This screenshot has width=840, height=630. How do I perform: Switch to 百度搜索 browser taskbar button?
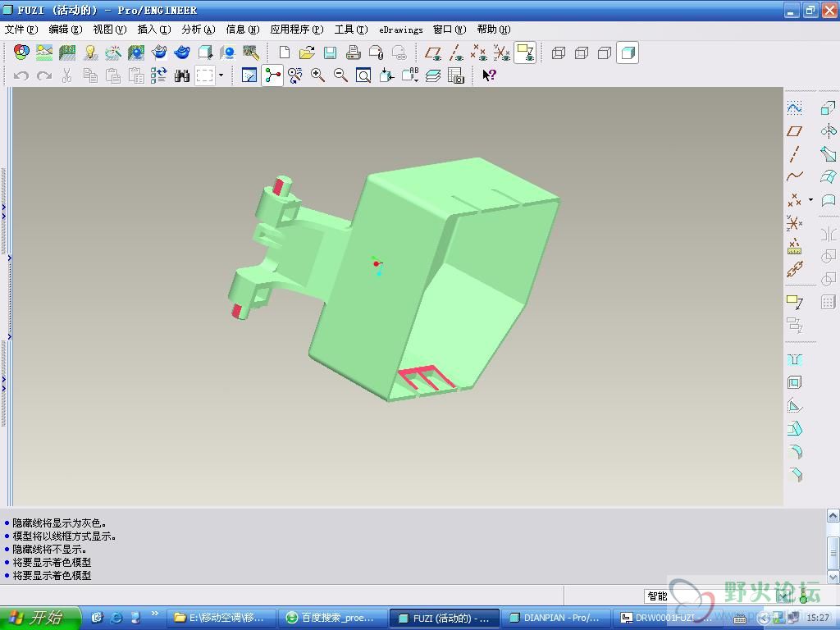pyautogui.click(x=334, y=619)
